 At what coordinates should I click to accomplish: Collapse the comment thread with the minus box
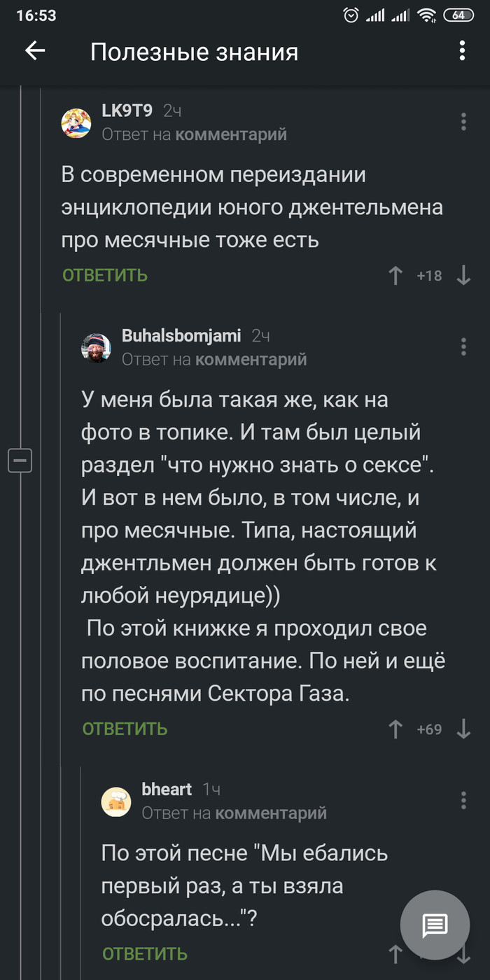point(20,461)
